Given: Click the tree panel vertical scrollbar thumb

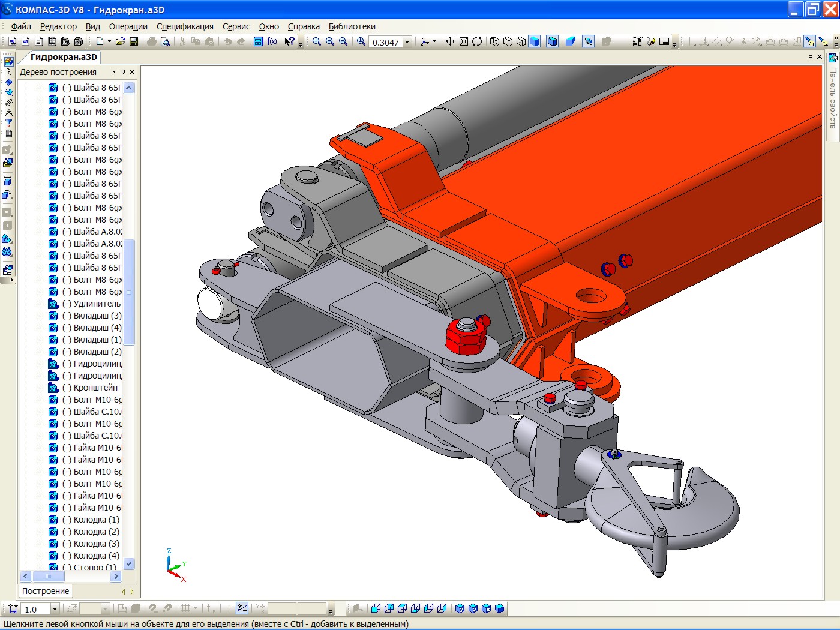Looking at the screenshot, I should [128, 292].
